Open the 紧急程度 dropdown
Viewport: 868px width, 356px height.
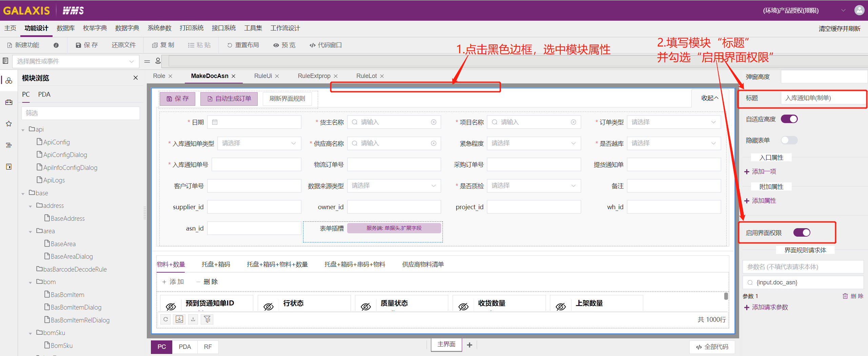coord(534,143)
